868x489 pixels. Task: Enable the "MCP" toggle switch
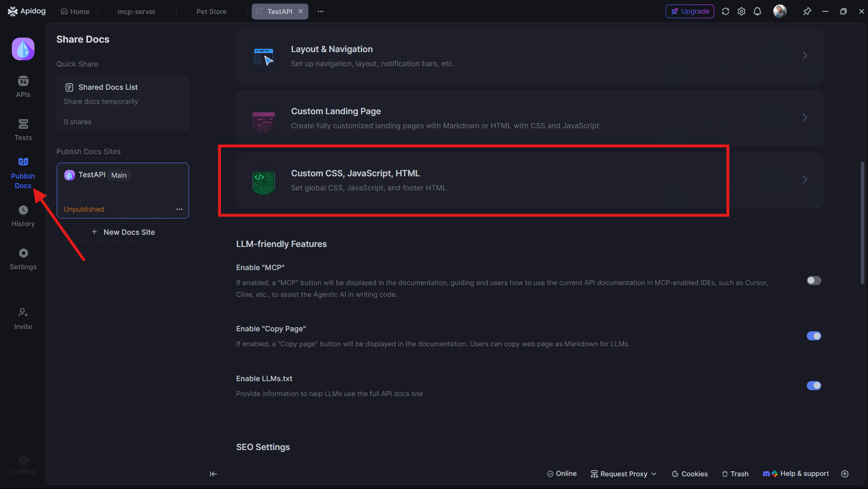click(x=814, y=281)
